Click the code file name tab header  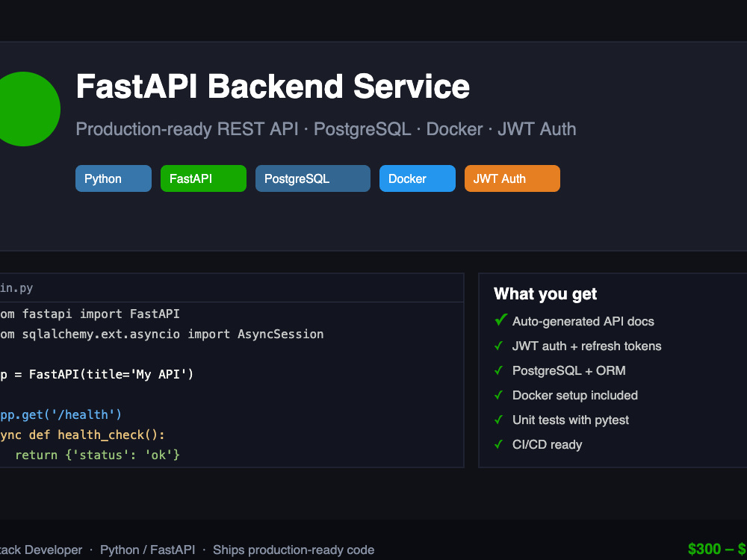[x=232, y=288]
